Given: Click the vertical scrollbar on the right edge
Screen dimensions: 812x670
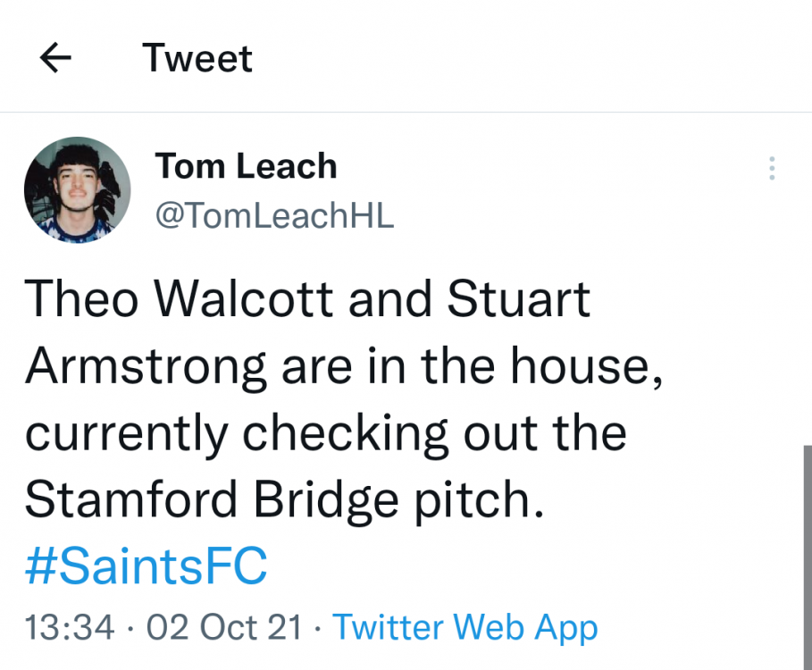Looking at the screenshot, I should pos(807,554).
